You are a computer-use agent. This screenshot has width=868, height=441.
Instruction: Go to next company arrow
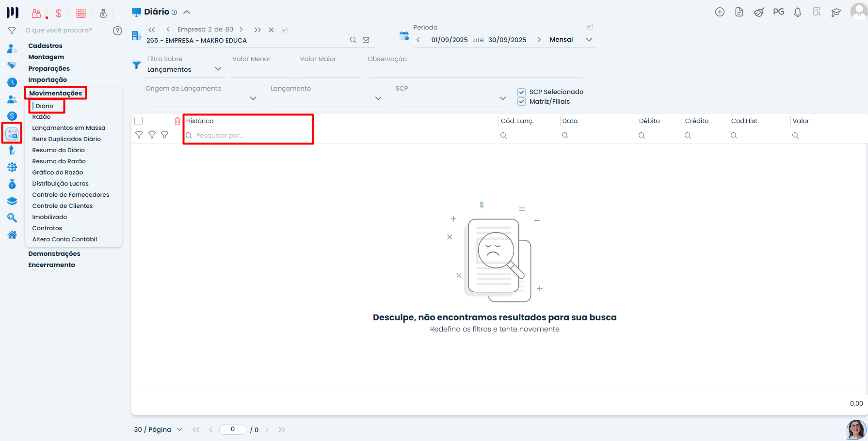[241, 30]
